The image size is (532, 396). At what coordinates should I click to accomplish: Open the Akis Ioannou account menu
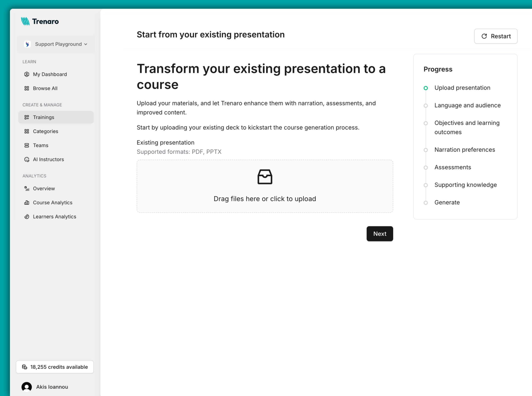(45, 387)
